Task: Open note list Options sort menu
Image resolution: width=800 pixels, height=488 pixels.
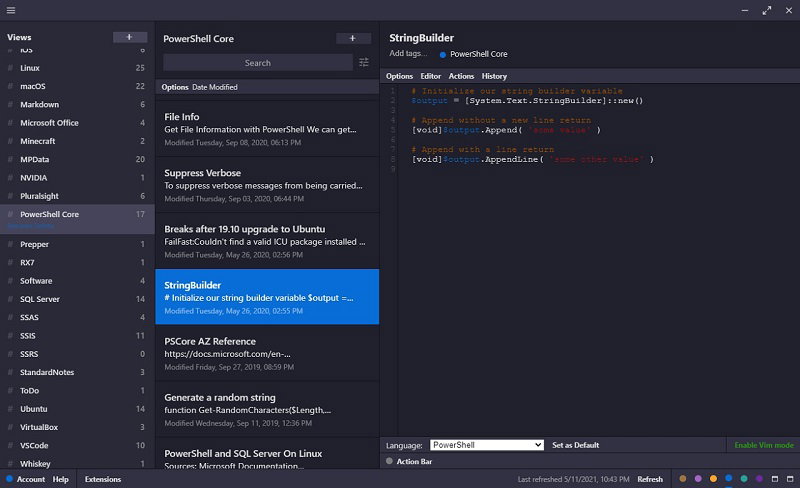Action: pyautogui.click(x=175, y=87)
